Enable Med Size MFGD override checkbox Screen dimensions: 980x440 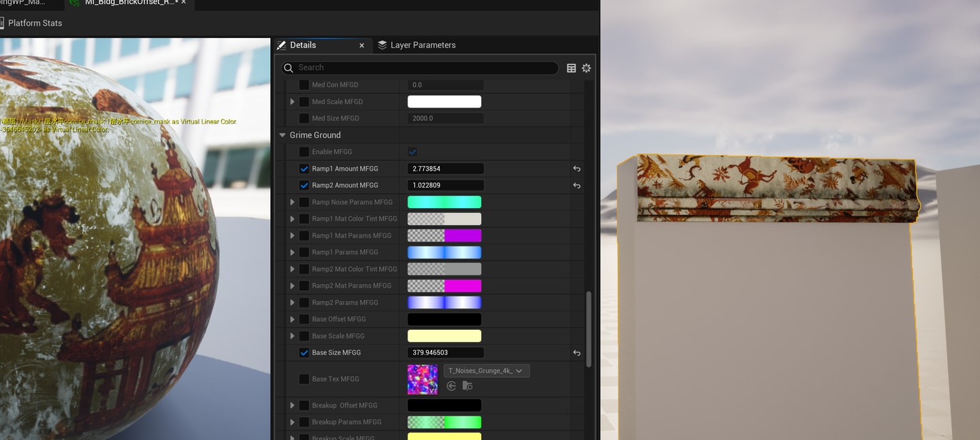(304, 118)
